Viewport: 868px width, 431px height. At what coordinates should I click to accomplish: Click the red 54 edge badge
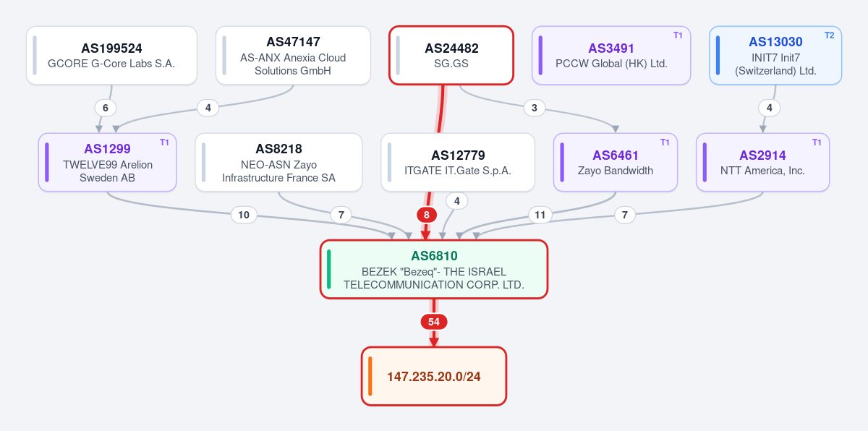point(434,322)
